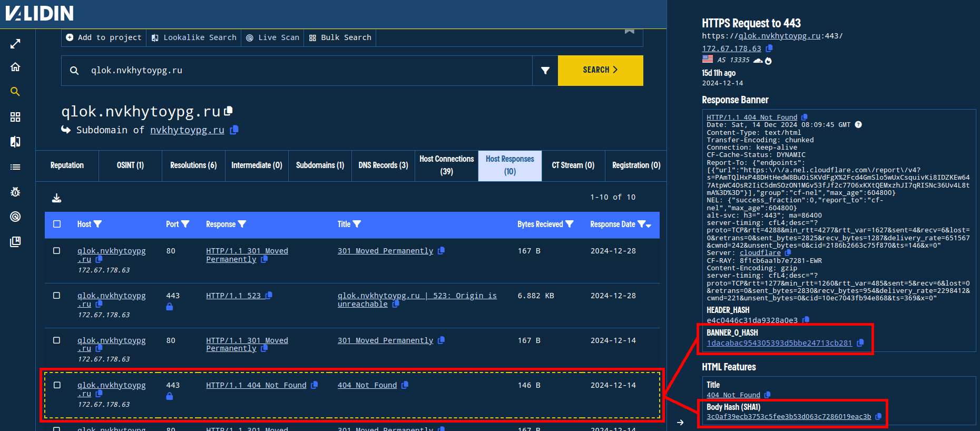This screenshot has width=980, height=431.
Task: Filter by Response column
Action: click(242, 224)
